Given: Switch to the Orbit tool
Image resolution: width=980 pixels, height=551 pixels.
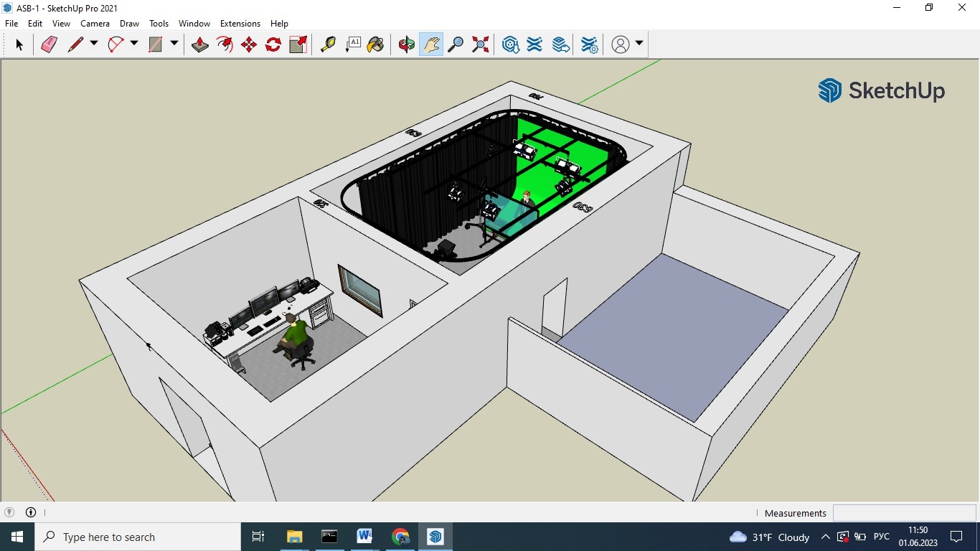Looking at the screenshot, I should click(406, 44).
